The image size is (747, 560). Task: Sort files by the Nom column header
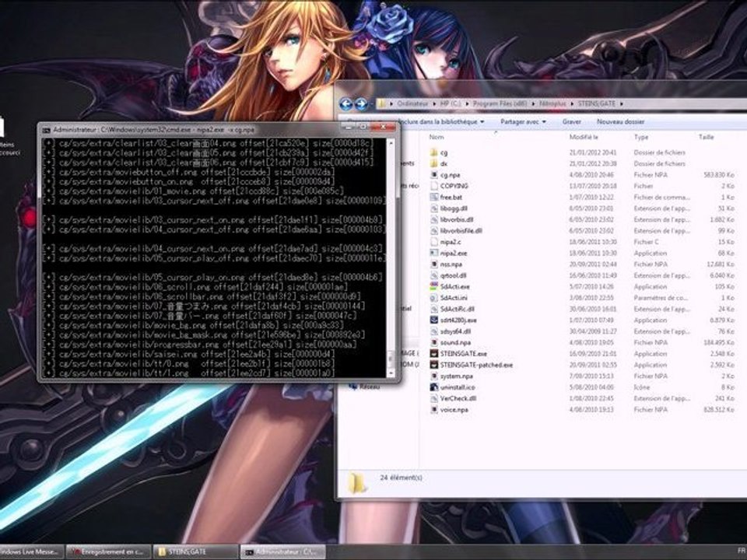coord(437,137)
